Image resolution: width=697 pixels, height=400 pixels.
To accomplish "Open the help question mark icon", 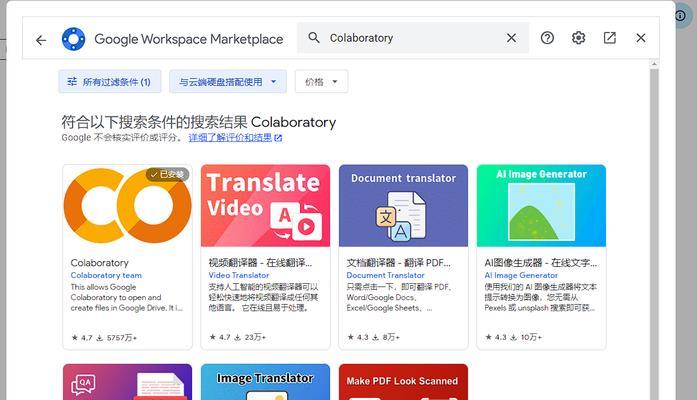I will [547, 38].
